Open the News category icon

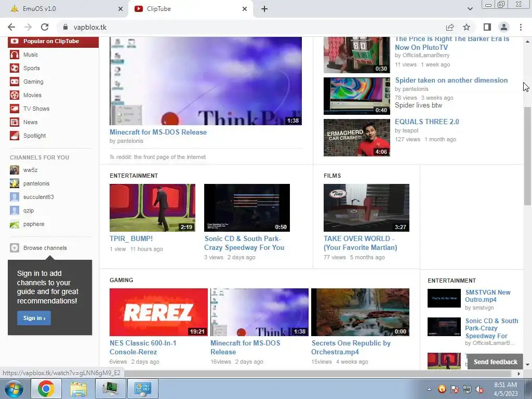(x=14, y=122)
